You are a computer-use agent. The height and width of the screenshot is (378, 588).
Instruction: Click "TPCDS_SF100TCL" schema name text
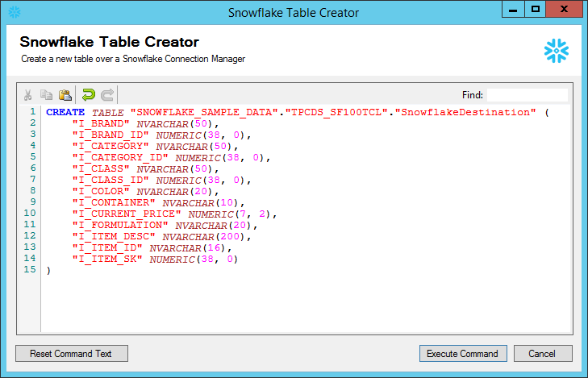pos(336,112)
